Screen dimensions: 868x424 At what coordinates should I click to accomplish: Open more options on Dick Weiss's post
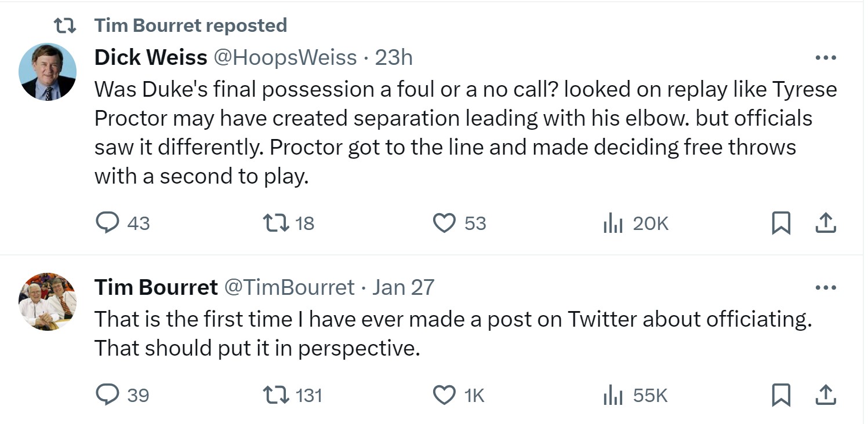pyautogui.click(x=825, y=58)
